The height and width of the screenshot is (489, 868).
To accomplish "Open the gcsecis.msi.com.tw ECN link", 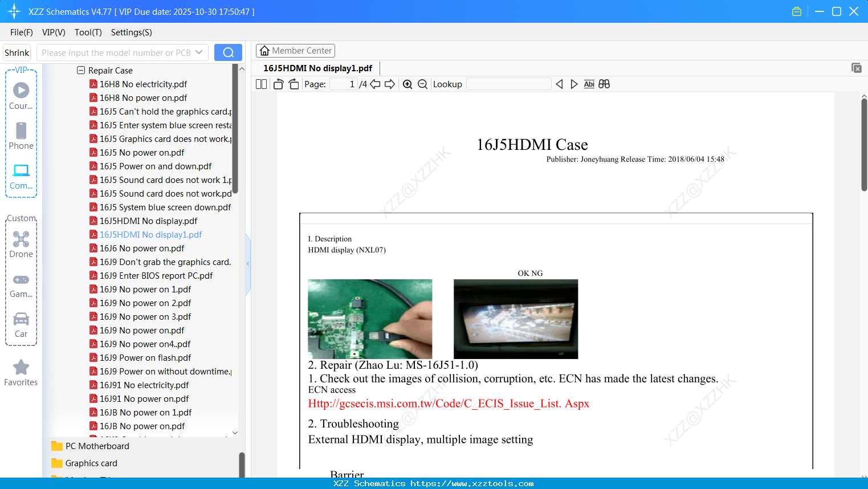I will (x=449, y=404).
